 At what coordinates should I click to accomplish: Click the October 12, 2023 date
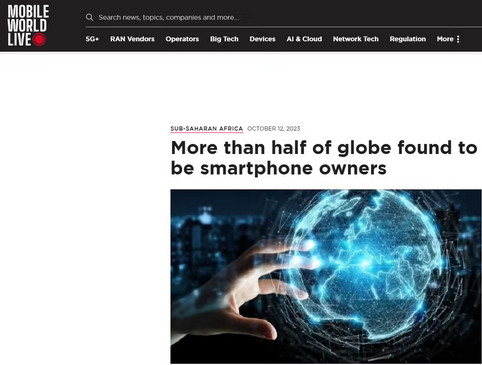[x=274, y=129]
